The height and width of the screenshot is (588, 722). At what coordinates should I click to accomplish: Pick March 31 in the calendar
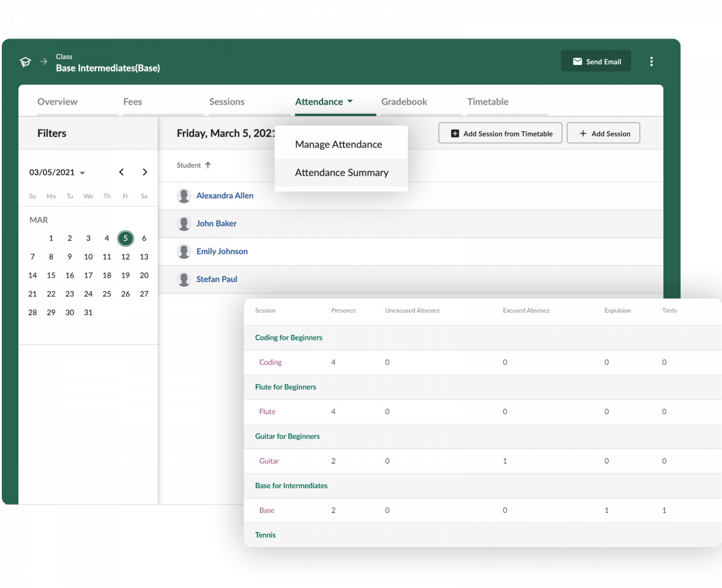point(88,313)
